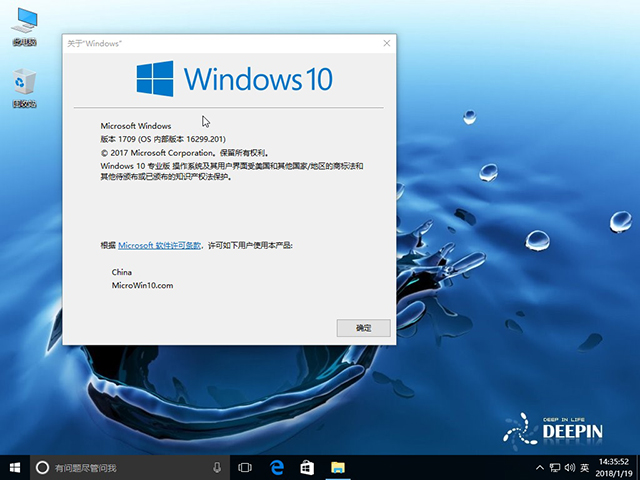640x480 pixels.
Task: Switch the input language indicator
Action: (x=585, y=467)
